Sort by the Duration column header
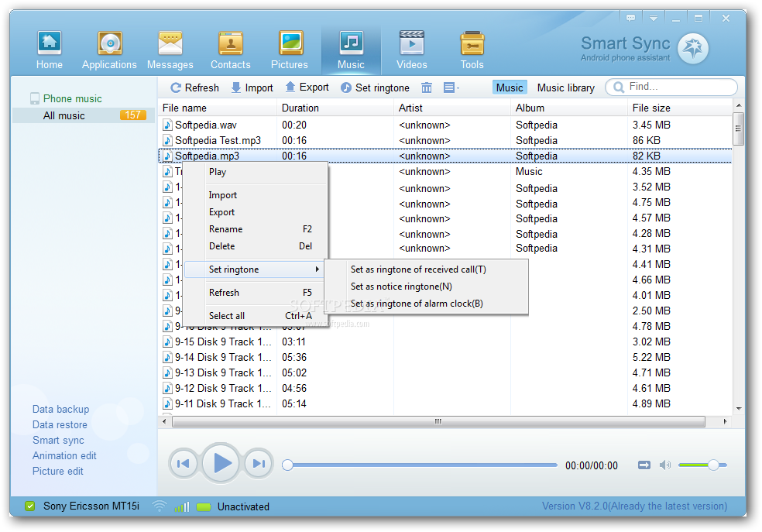Screen dimensions: 762x532 335,108
